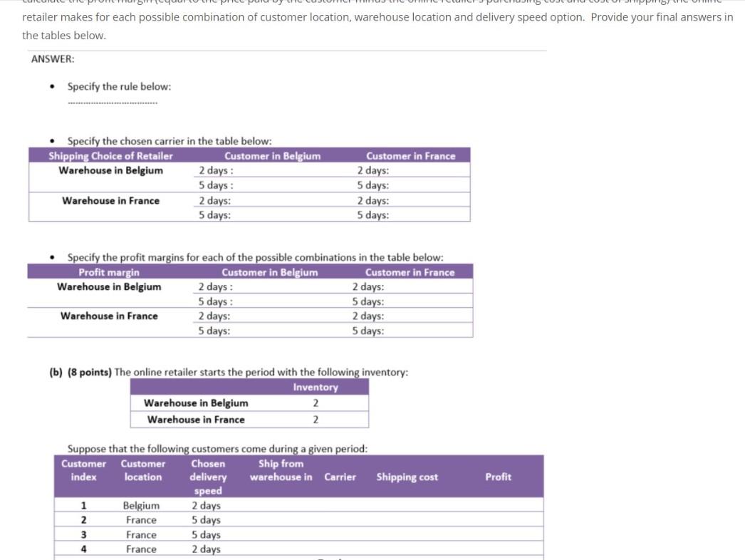Click profit table Belgium warehouse, Belgium customer '5 days :' cell
Screen dimensions: 745x560
click(270, 301)
